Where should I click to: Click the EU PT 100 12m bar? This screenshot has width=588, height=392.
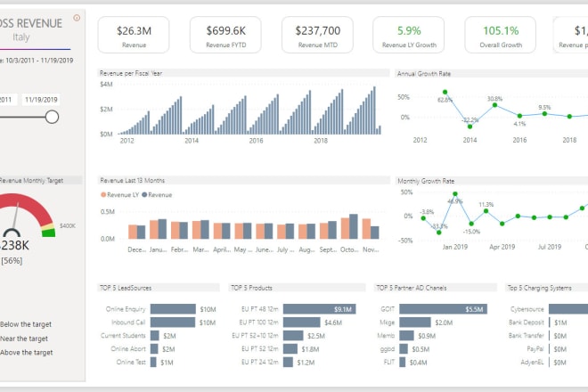(x=301, y=323)
